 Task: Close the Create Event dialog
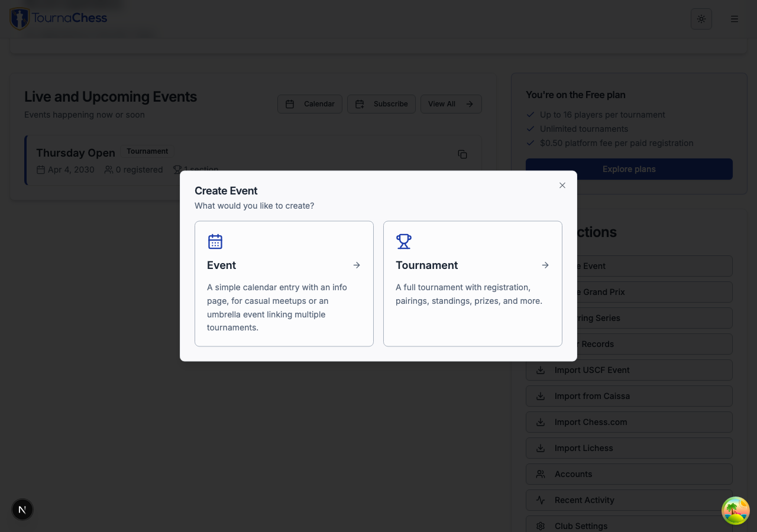tap(562, 185)
